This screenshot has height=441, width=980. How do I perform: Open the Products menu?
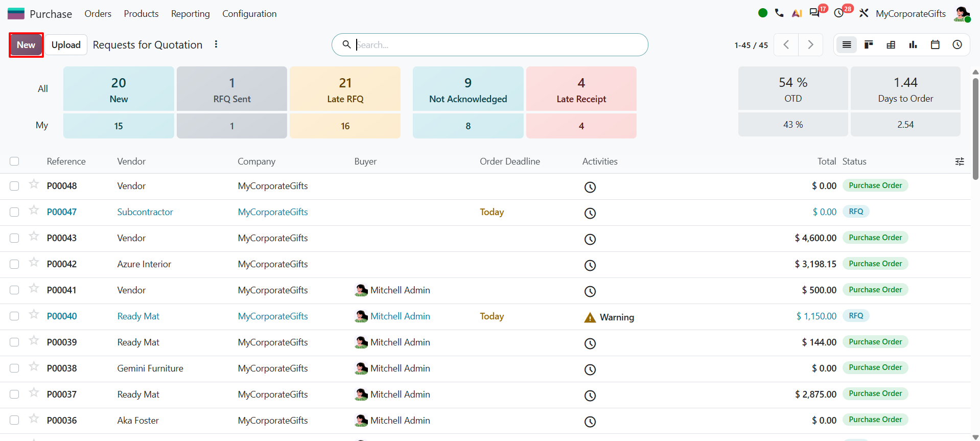pyautogui.click(x=141, y=14)
